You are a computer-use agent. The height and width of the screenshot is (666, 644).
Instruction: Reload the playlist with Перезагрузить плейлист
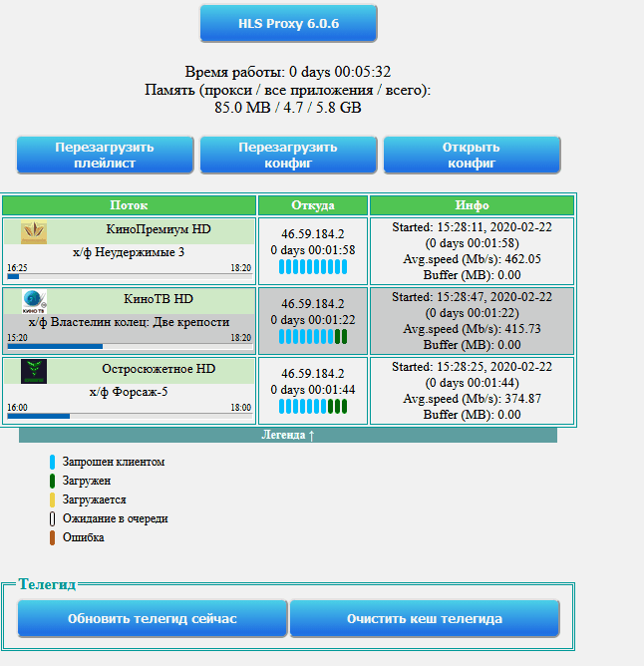[105, 155]
